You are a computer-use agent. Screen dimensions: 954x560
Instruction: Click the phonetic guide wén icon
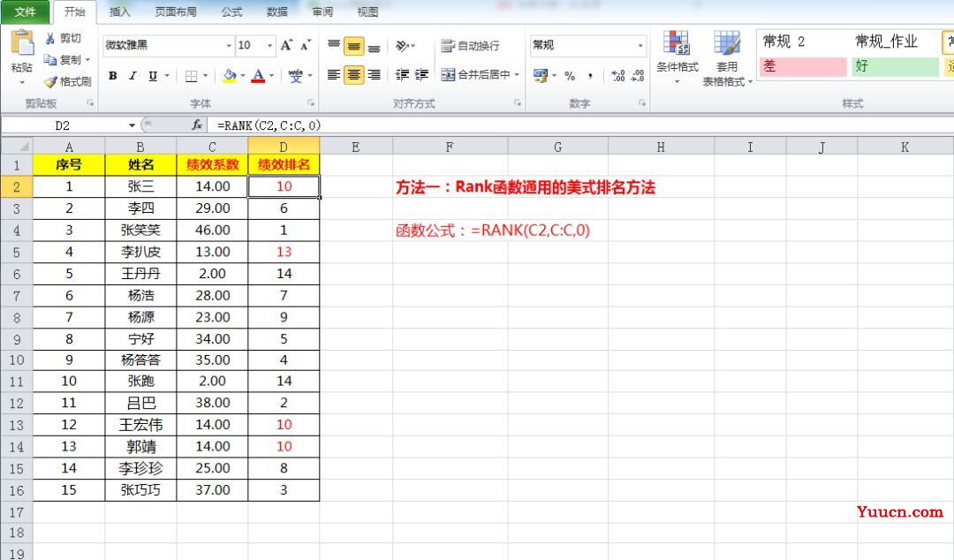296,75
